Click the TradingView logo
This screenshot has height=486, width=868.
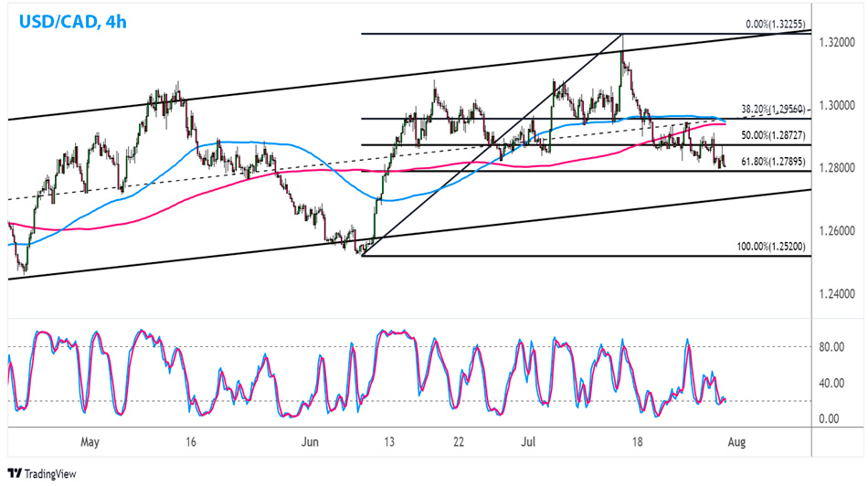[x=42, y=474]
